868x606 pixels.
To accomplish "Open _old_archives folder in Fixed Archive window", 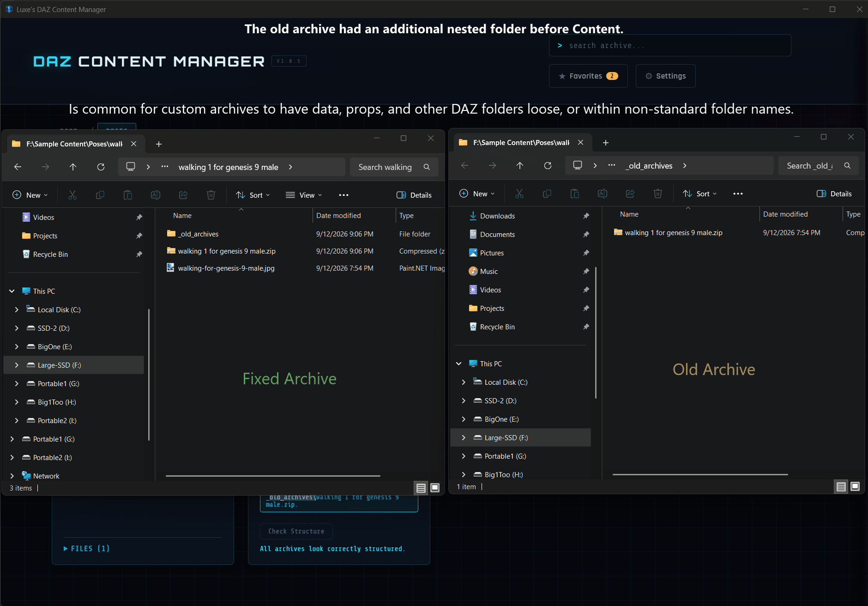I will click(198, 234).
